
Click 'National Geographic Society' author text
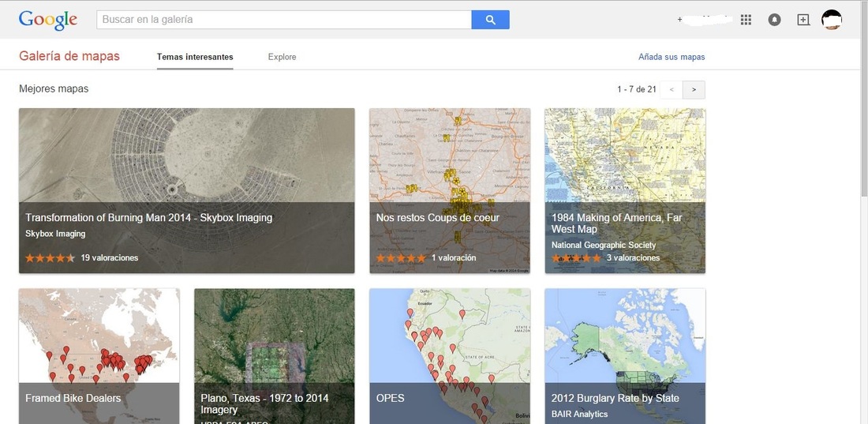coord(604,245)
